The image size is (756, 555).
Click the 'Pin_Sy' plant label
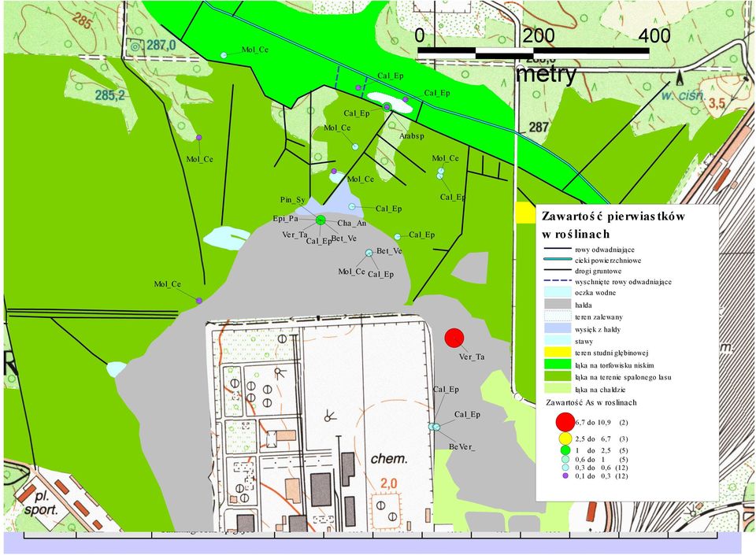tap(293, 200)
